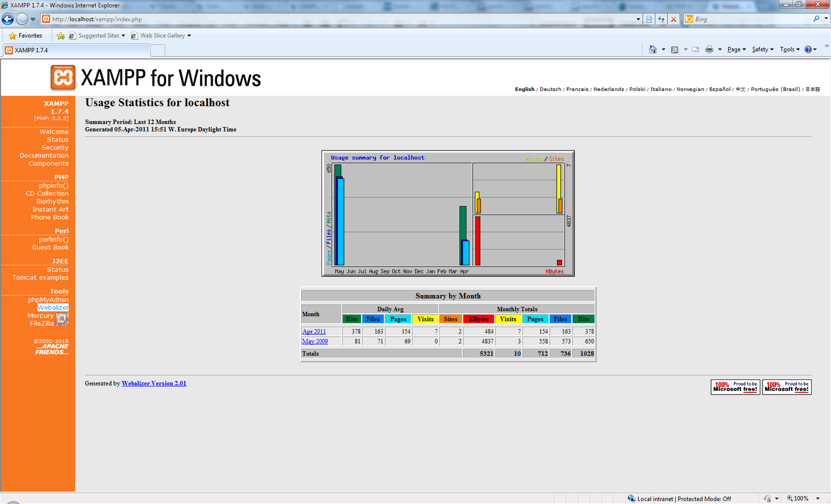The height and width of the screenshot is (504, 831).
Task: Open a new blank tab
Action: (158, 50)
